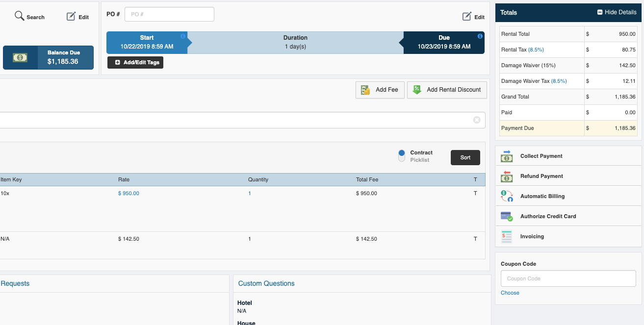Click the Grand Total row label
Viewport: 644px width, 325px height.
(x=515, y=97)
